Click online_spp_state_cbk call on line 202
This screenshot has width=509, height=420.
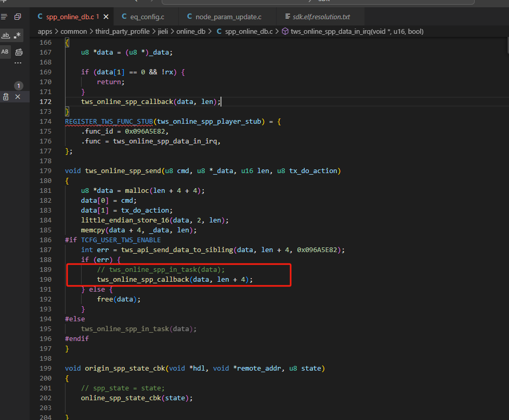121,398
